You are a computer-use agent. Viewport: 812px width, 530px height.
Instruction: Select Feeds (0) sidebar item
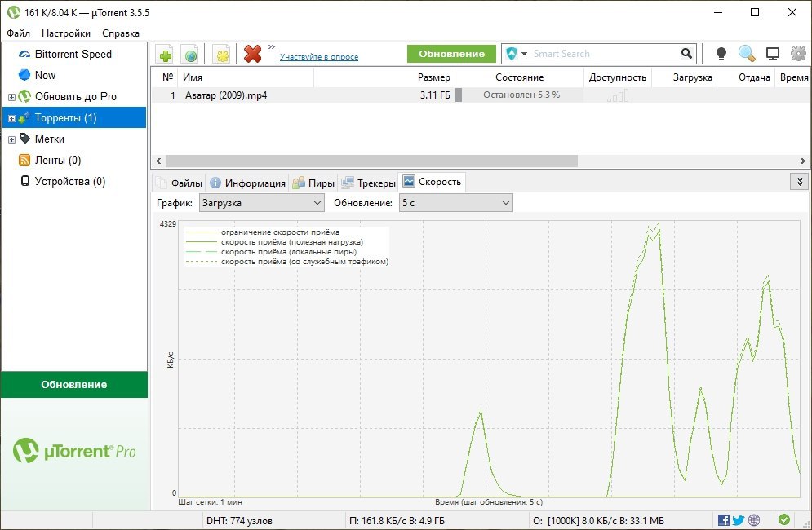(x=58, y=160)
